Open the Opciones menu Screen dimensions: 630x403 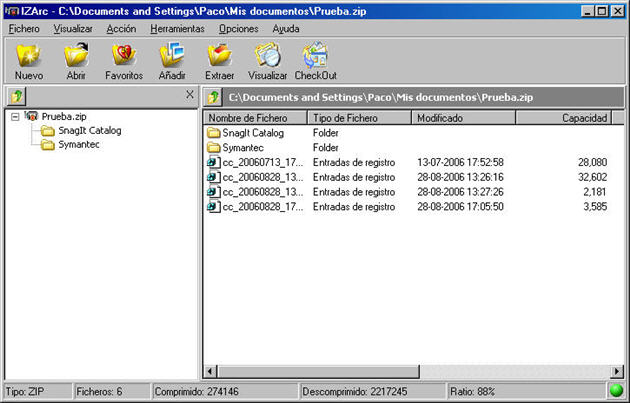pyautogui.click(x=238, y=29)
